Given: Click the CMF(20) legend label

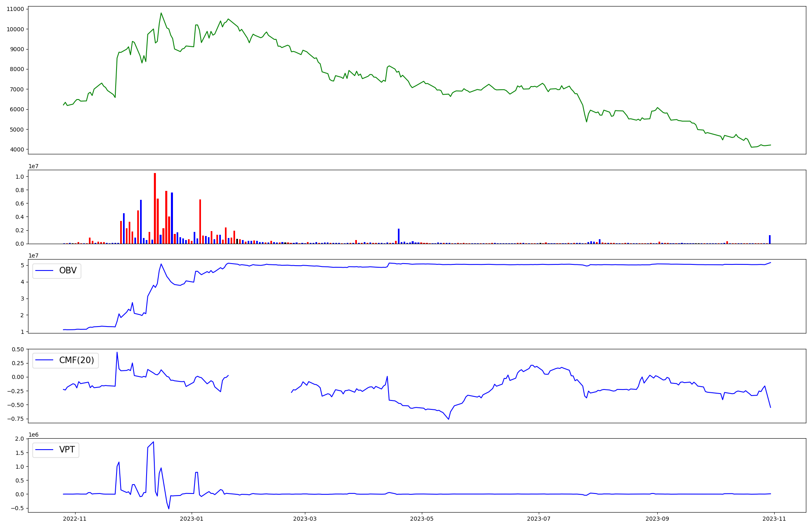Looking at the screenshot, I should [x=76, y=360].
